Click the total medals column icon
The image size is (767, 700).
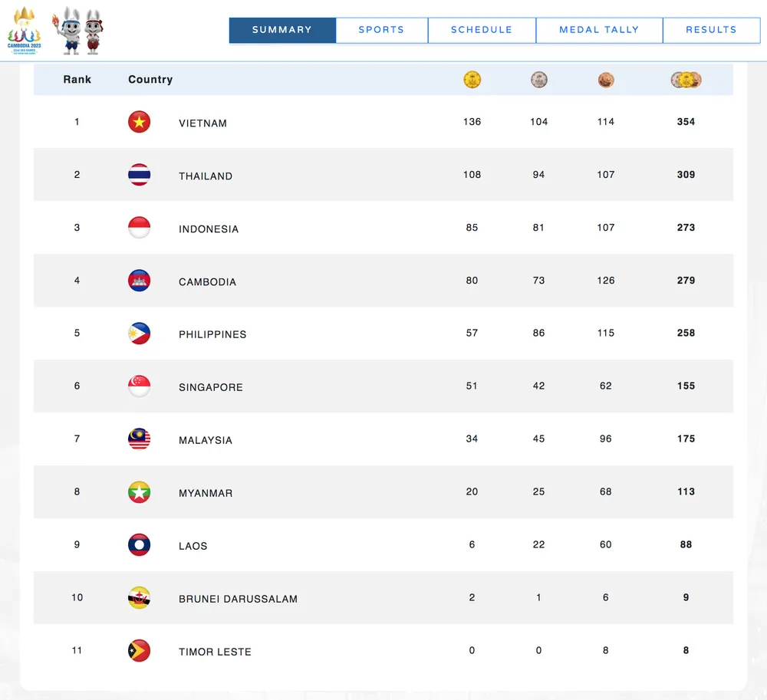(686, 79)
